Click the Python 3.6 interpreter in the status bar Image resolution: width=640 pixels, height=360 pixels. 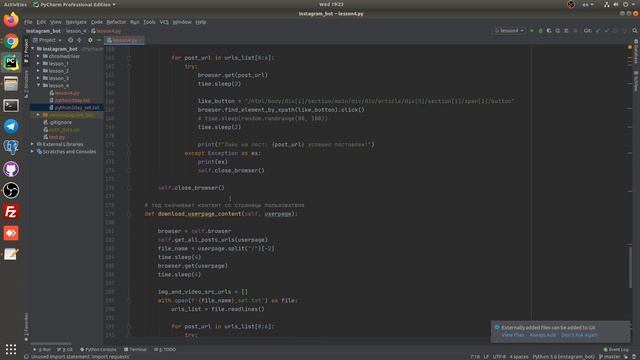563,357
